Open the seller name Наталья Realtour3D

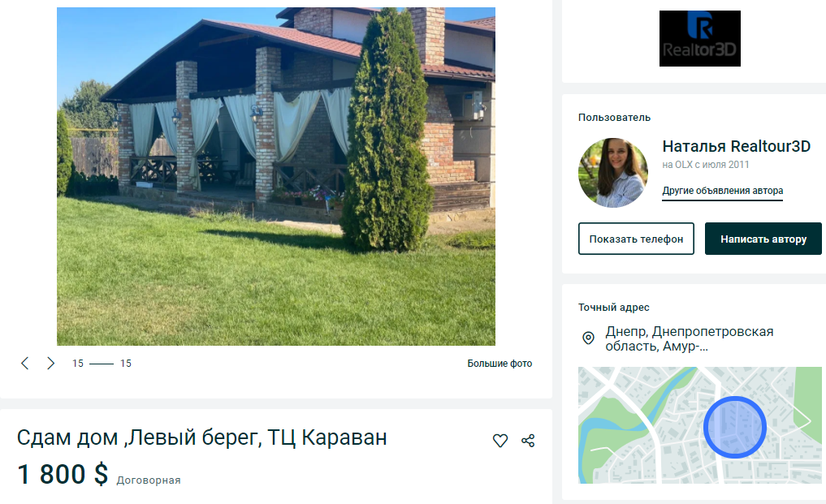736,146
